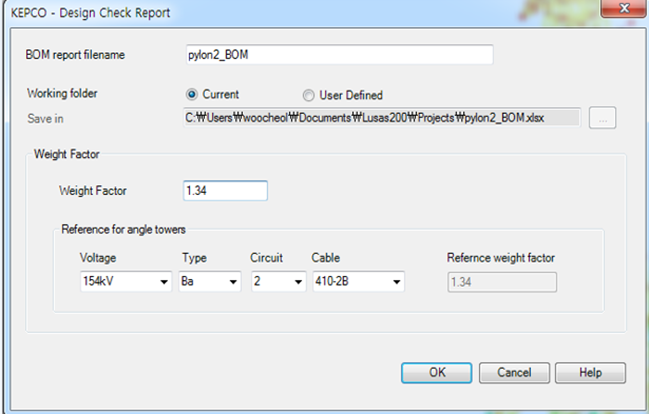Confirm the report with OK
The image size is (649, 414).
point(436,372)
